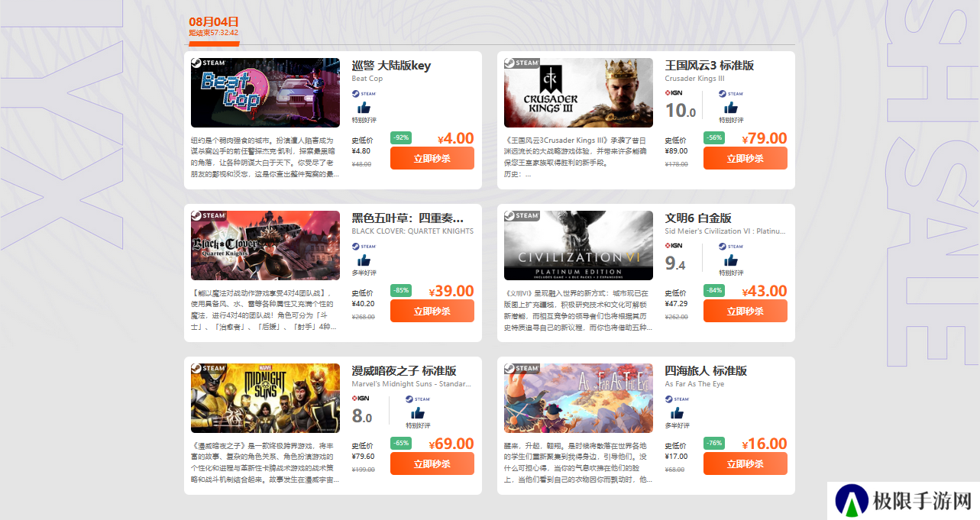Screen dimensions: 980x520
Task: Buy 王国风云3 标准版 with 立即秒杀
Action: [746, 158]
